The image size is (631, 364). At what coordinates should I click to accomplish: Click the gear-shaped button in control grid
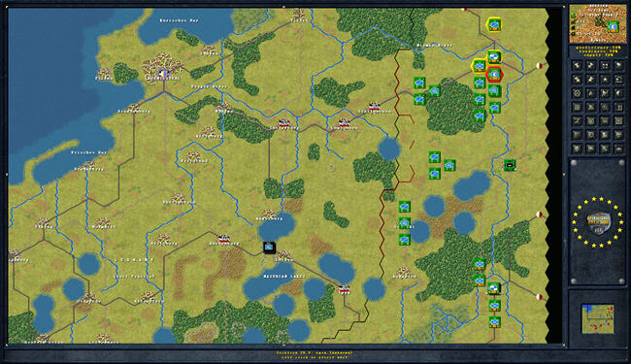click(577, 93)
